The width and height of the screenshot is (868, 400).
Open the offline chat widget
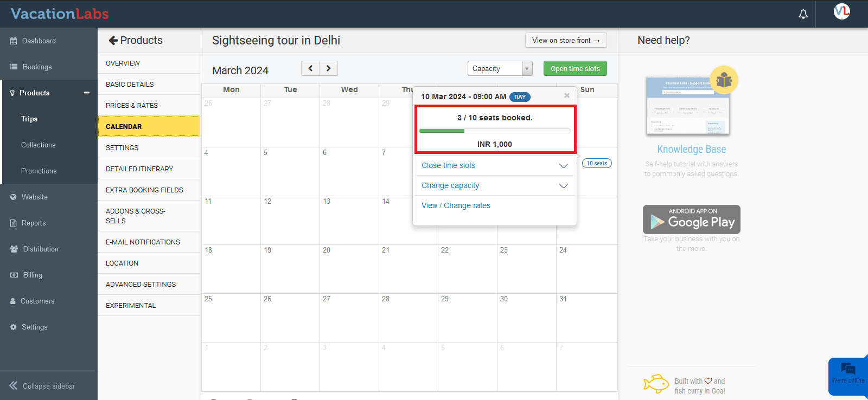[848, 374]
